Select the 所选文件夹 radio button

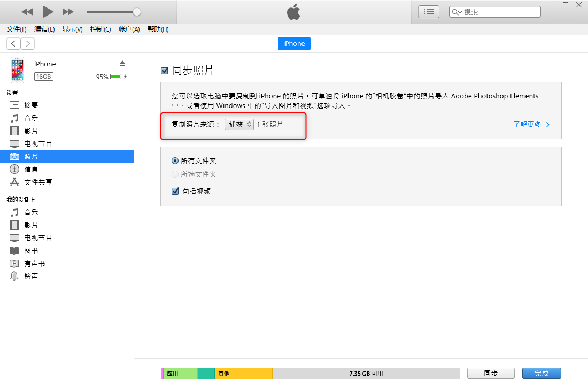pyautogui.click(x=175, y=174)
